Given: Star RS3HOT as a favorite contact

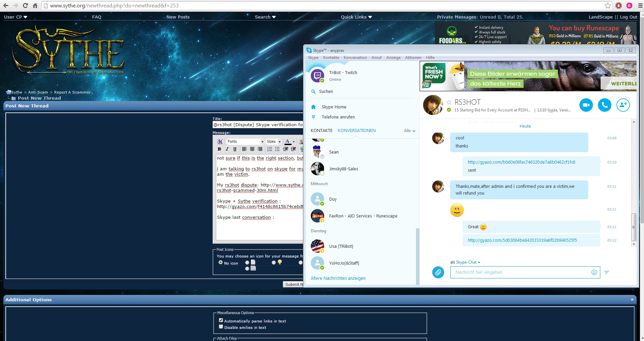Looking at the screenshot, I should click(x=449, y=102).
